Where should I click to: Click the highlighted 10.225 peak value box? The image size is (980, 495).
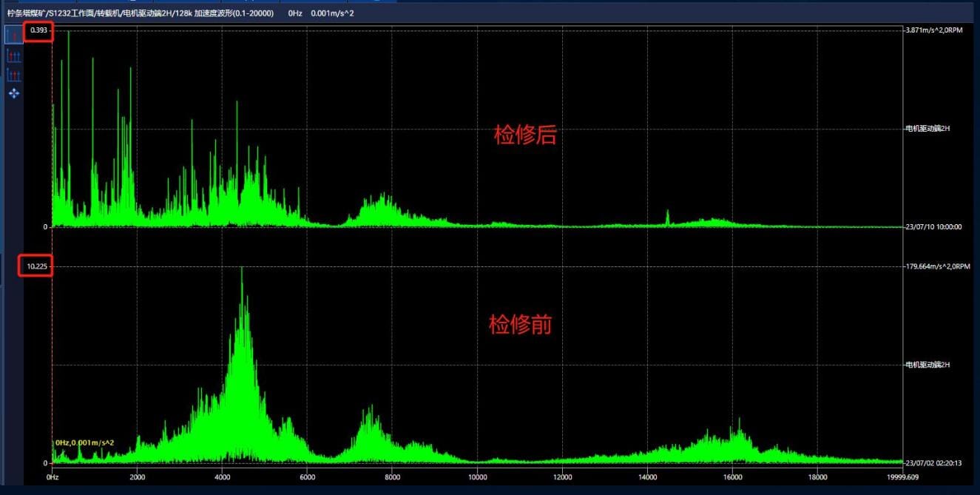[37, 266]
